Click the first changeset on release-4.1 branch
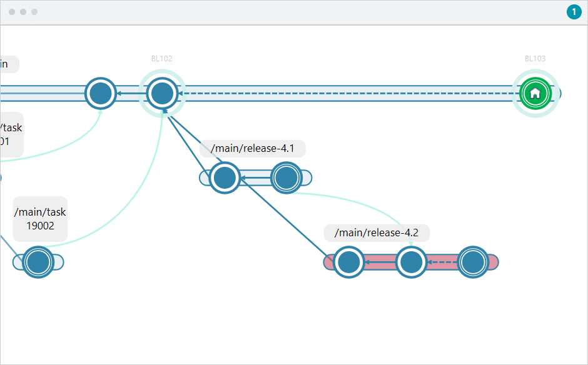Screen dimensions: 588x365 pos(225,177)
